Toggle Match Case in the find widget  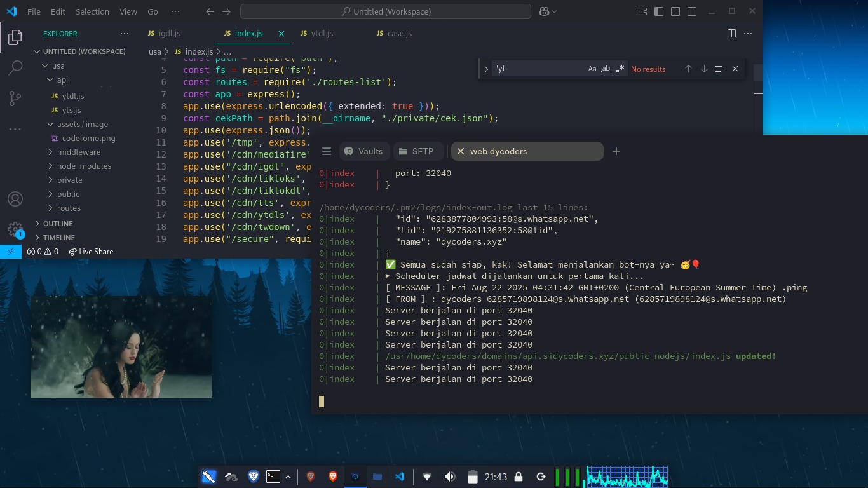(x=592, y=69)
